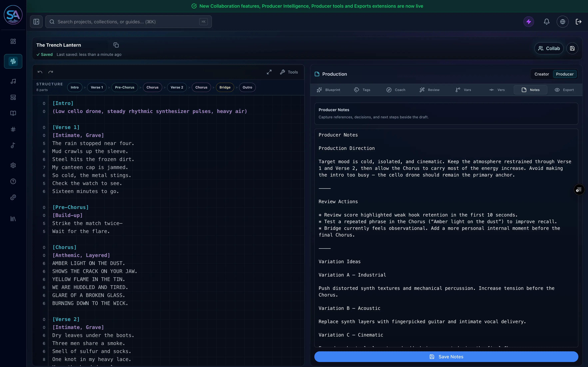Copy the project title with copy icon
This screenshot has height=367, width=588.
[116, 45]
